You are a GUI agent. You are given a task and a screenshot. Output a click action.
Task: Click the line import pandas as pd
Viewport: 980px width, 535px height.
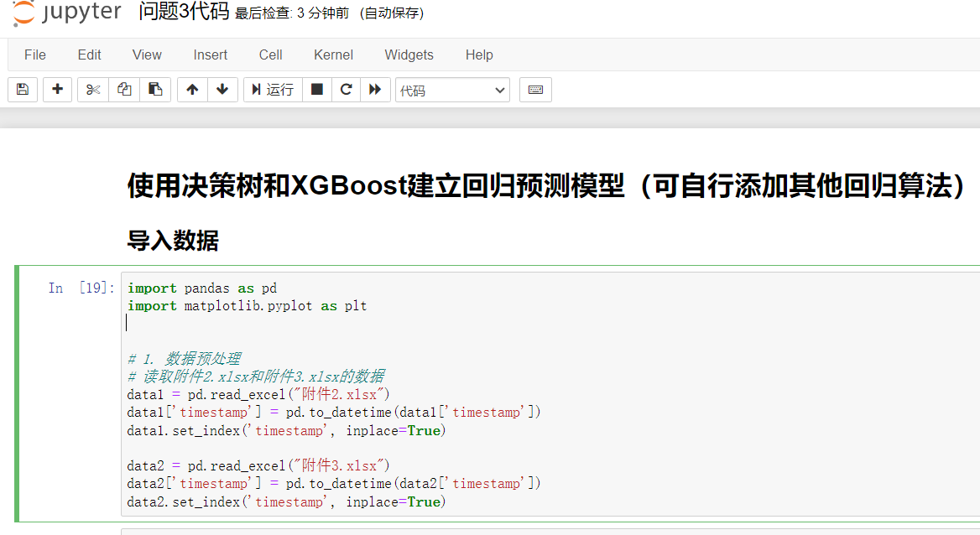(x=202, y=288)
